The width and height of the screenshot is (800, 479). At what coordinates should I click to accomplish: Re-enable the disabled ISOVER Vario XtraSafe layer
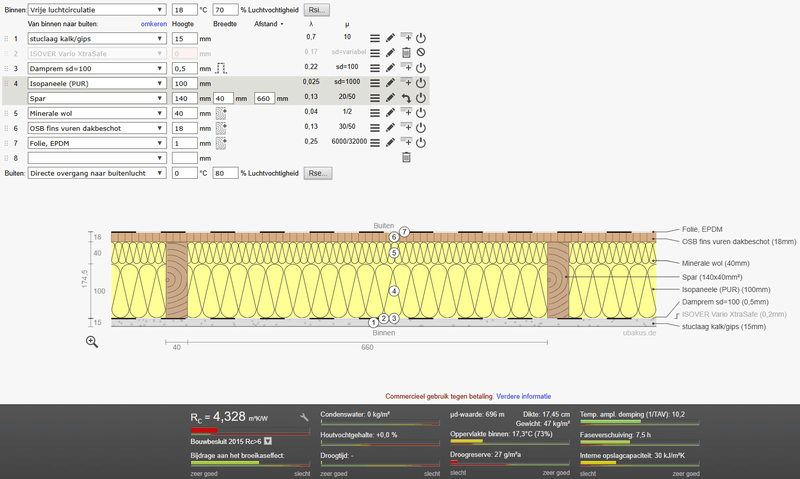click(421, 53)
